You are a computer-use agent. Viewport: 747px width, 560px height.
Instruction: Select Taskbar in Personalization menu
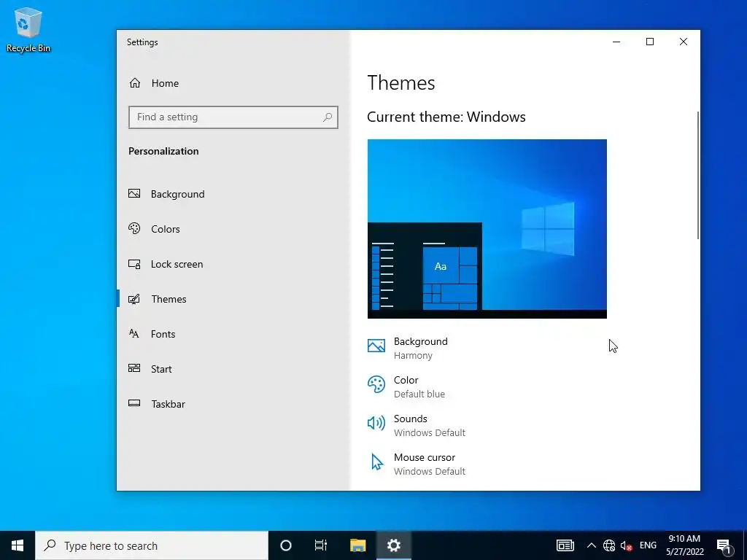click(233, 404)
